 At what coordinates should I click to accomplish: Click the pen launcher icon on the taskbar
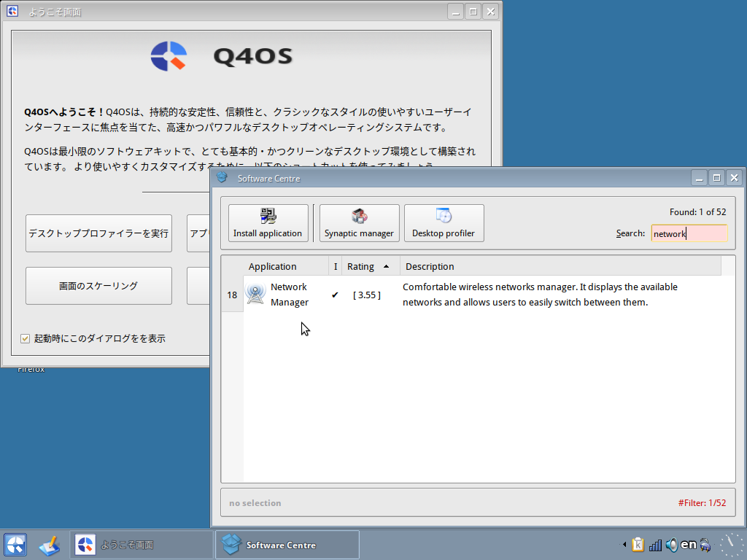[49, 545]
